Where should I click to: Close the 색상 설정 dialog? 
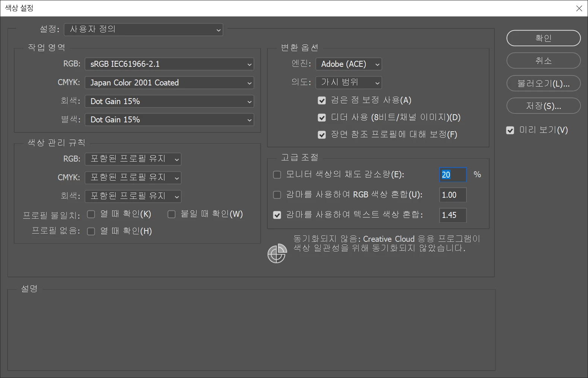(579, 8)
